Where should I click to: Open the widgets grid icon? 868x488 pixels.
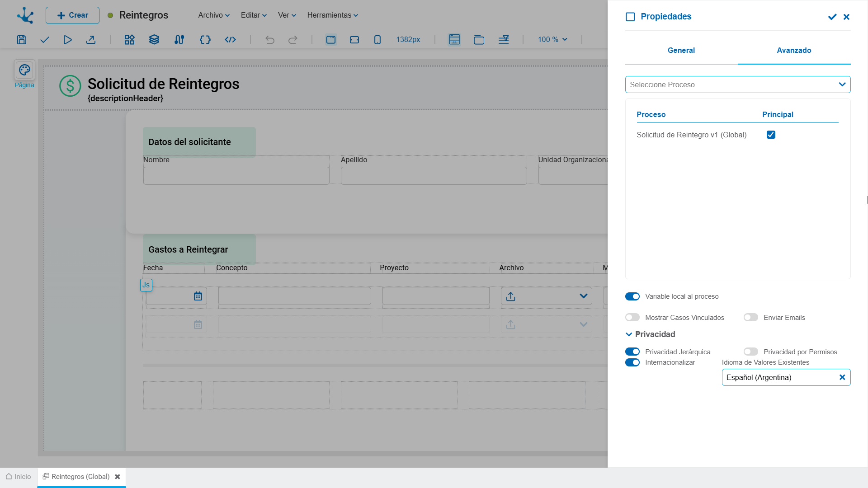(x=130, y=40)
